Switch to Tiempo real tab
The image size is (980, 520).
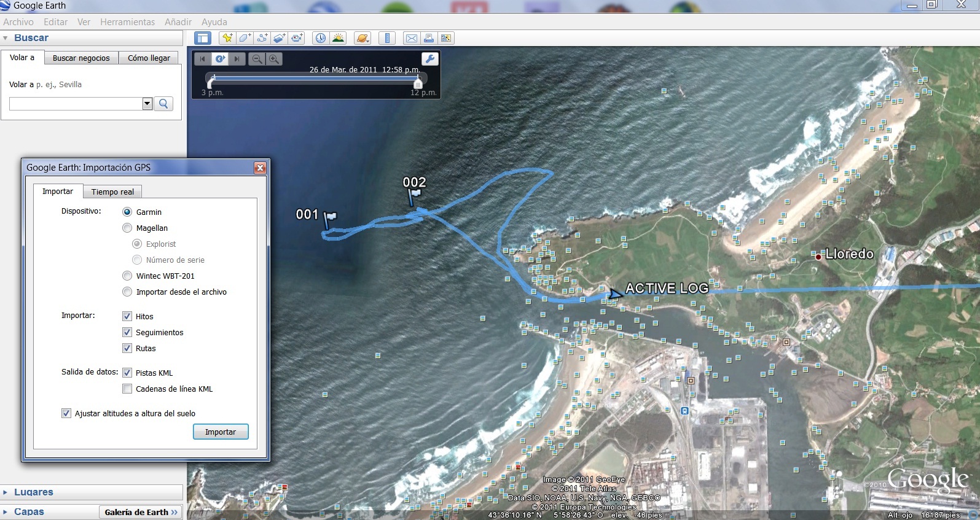click(x=113, y=192)
